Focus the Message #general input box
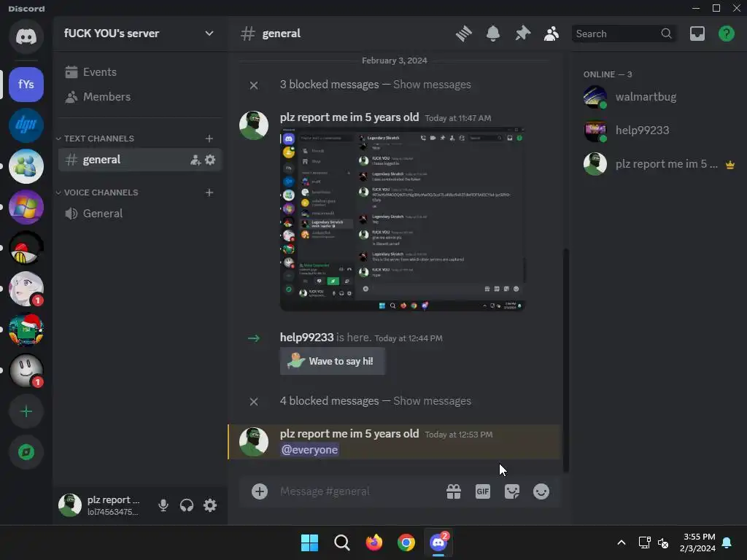Viewport: 747px width, 560px height. 357,491
